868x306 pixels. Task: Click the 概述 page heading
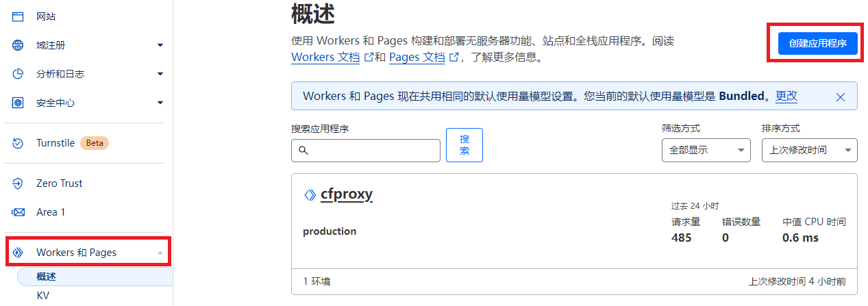point(313,13)
